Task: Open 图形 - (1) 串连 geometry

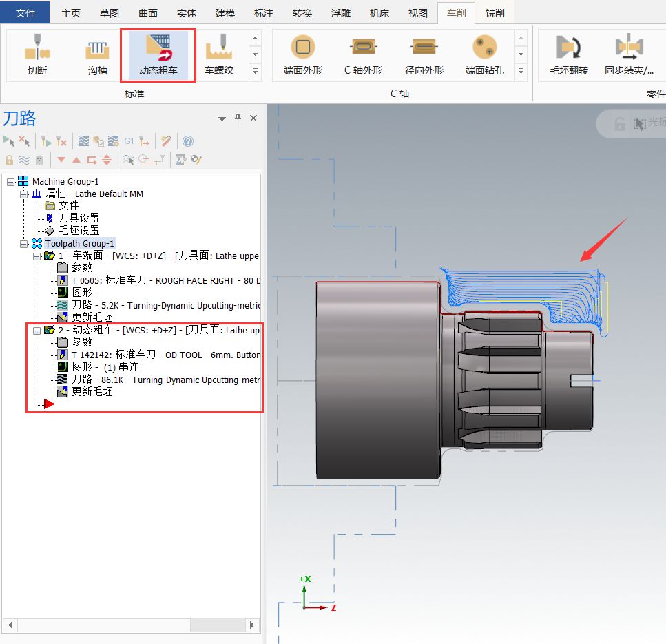Action: pyautogui.click(x=105, y=367)
